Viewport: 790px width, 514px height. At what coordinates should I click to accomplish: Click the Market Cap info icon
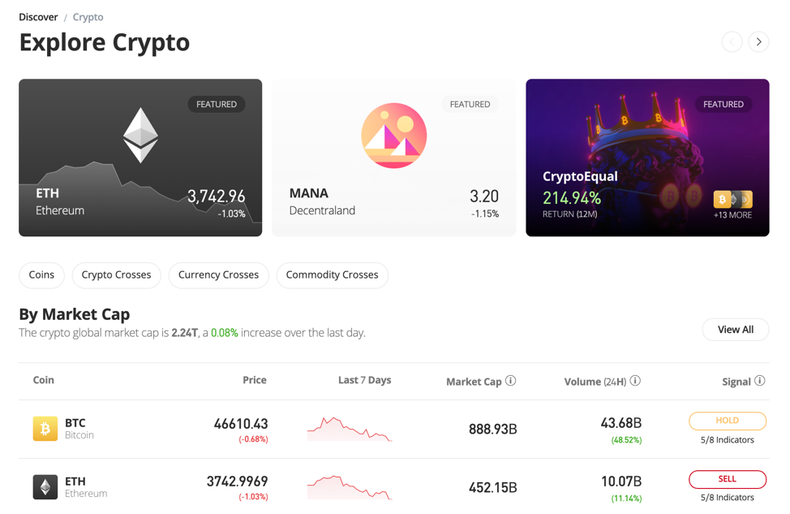pos(511,381)
